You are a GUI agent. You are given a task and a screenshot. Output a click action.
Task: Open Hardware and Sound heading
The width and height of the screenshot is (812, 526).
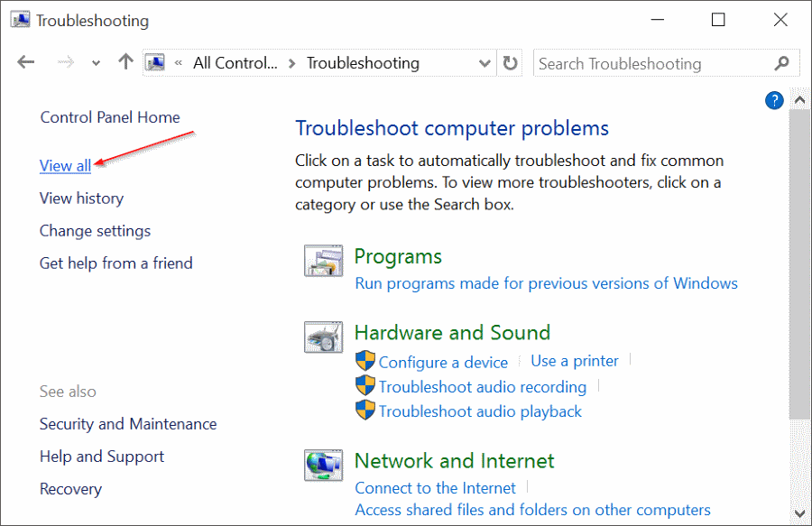pyautogui.click(x=453, y=332)
